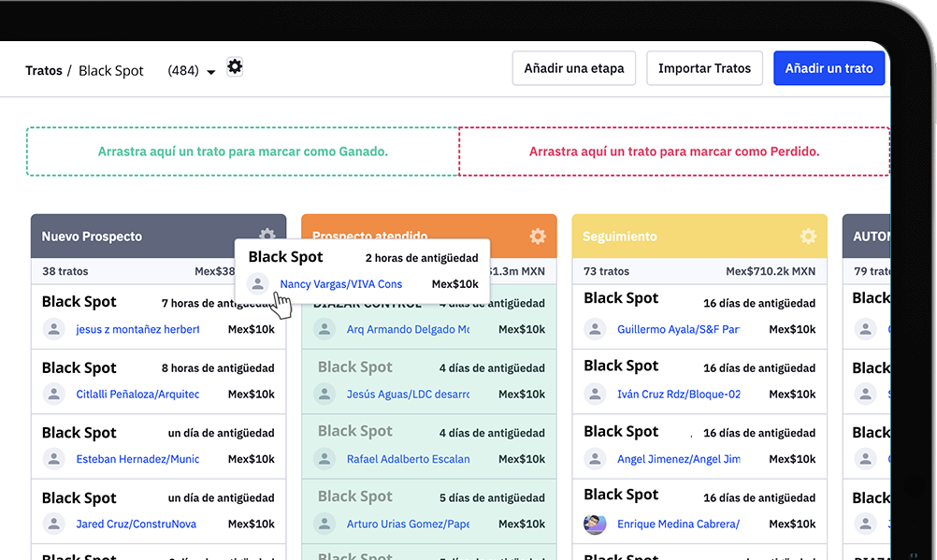
Task: Open contact Esteban Hernadez/Munic
Action: [137, 459]
